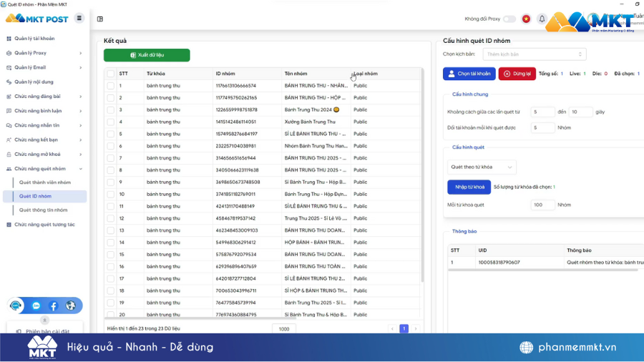
Task: Open the support headset icon
Action: point(16,305)
